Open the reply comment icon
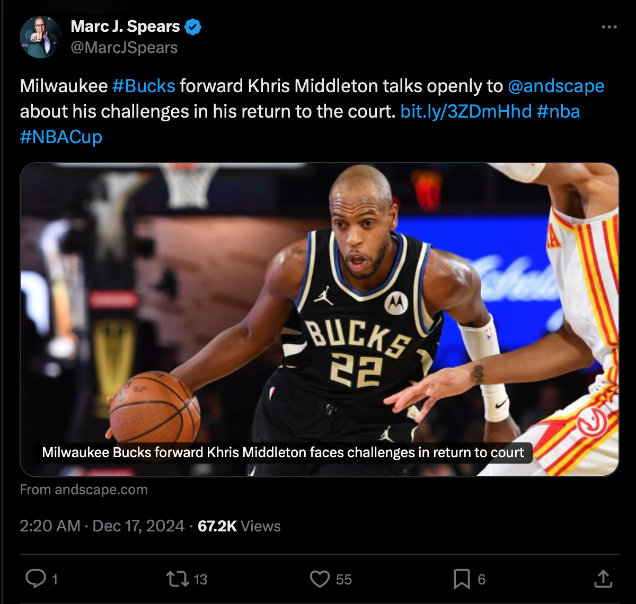The width and height of the screenshot is (636, 604). point(36,578)
